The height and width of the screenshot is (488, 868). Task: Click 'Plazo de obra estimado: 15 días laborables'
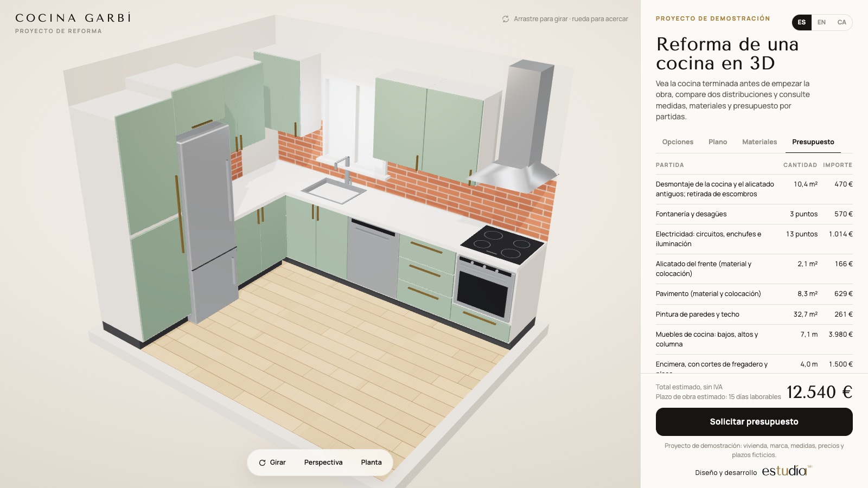[x=718, y=397]
